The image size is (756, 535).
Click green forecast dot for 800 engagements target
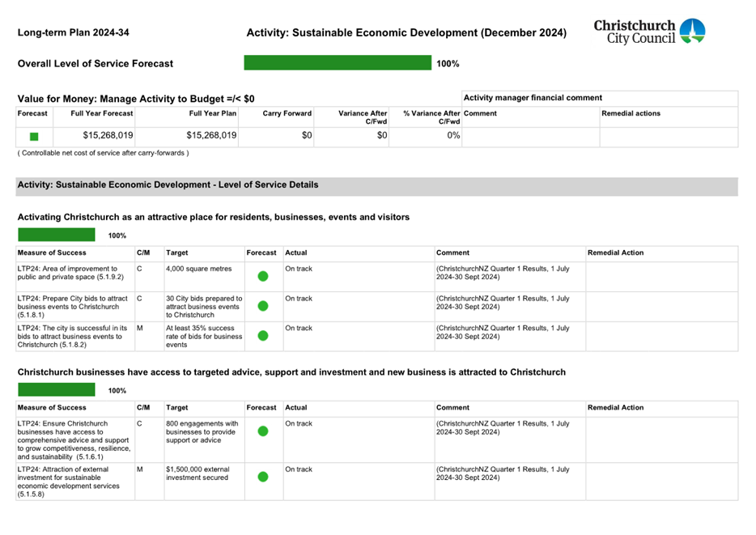[x=262, y=431]
